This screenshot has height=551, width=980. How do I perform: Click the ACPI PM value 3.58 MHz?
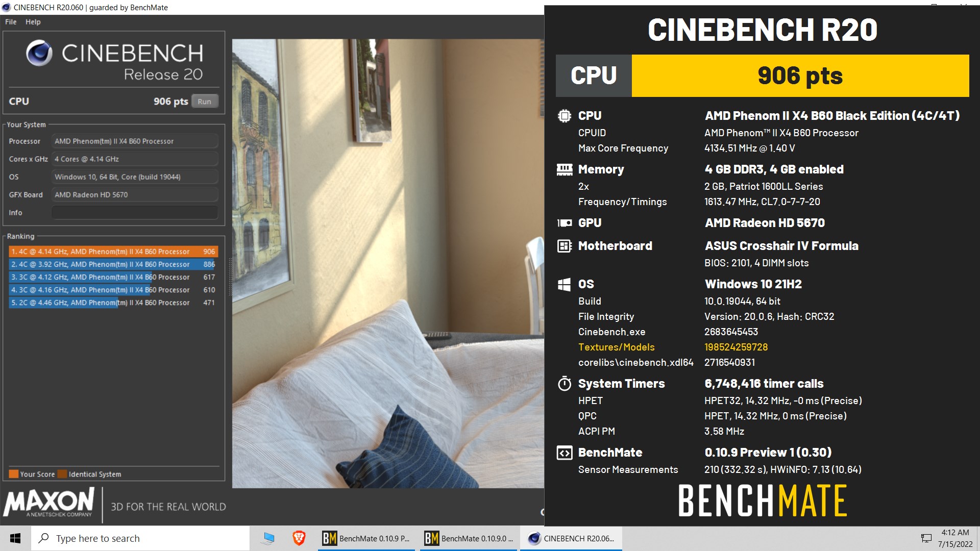point(724,431)
